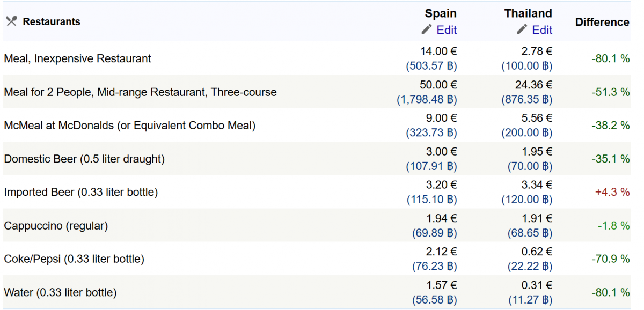
Task: Click the pencil icon under Spain
Action: tap(427, 29)
